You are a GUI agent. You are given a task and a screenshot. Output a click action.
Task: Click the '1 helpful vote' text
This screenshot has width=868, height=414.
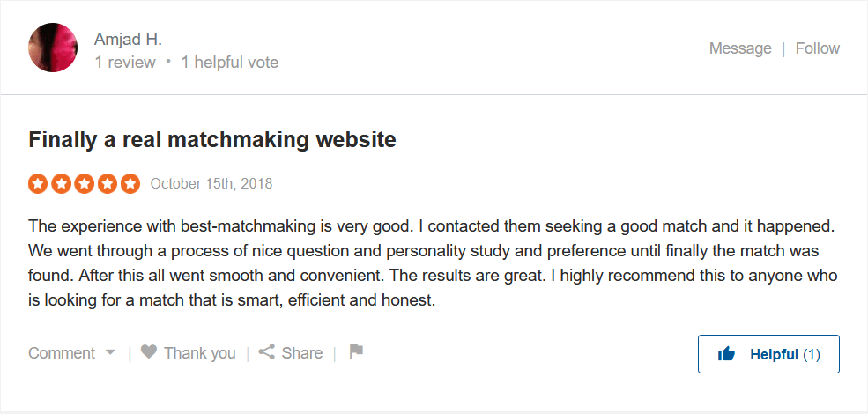tap(230, 63)
